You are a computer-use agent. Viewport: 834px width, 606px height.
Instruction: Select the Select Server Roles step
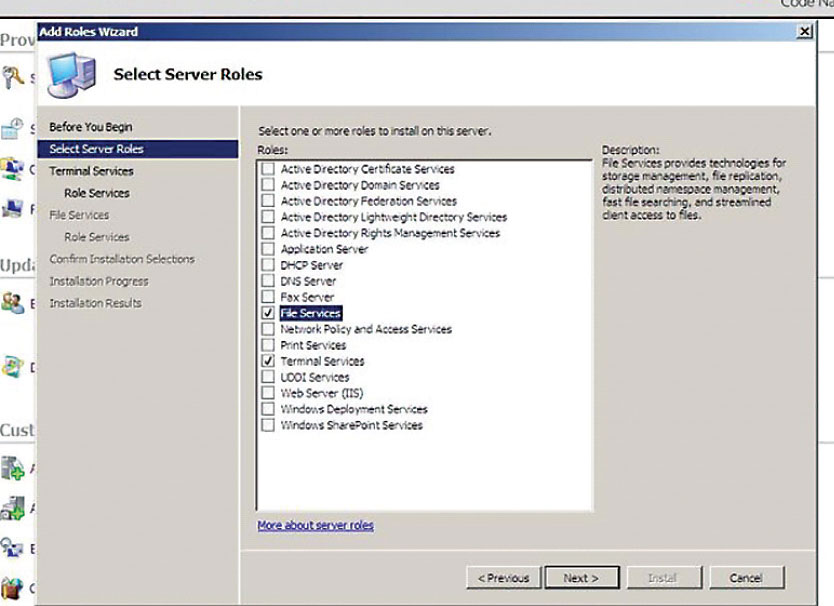tap(96, 149)
